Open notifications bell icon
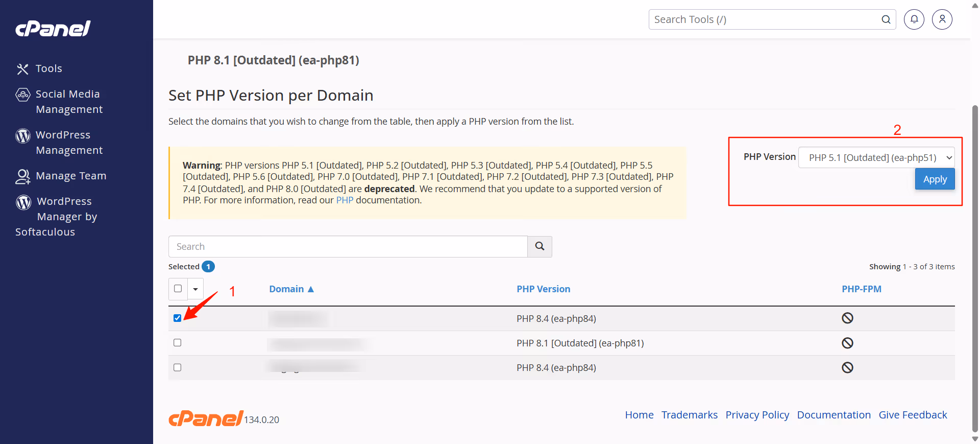The width and height of the screenshot is (980, 444). tap(914, 19)
